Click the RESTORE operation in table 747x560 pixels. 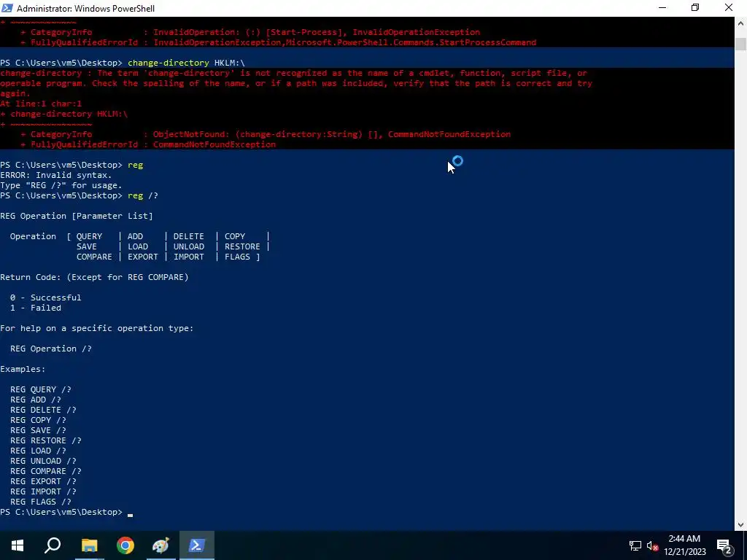[242, 246]
